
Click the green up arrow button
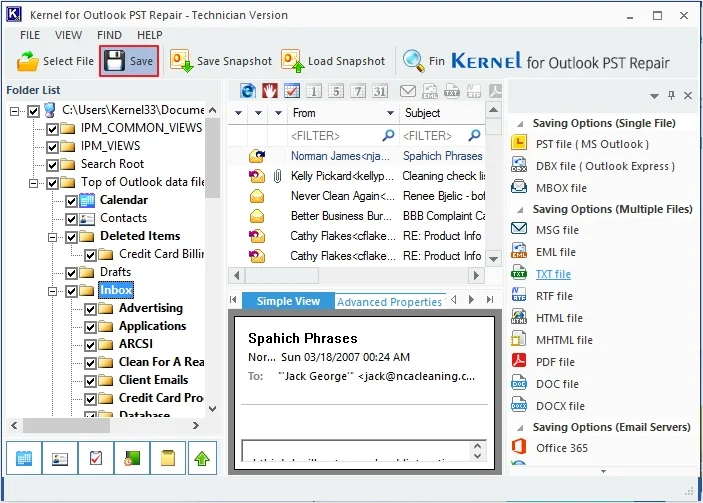[202, 458]
